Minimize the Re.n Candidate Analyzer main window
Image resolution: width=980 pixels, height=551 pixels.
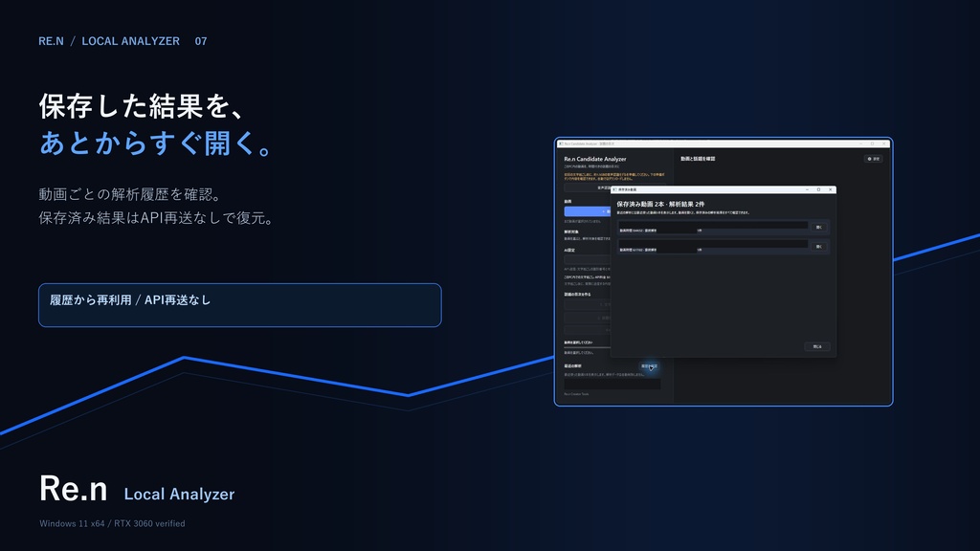coord(860,143)
